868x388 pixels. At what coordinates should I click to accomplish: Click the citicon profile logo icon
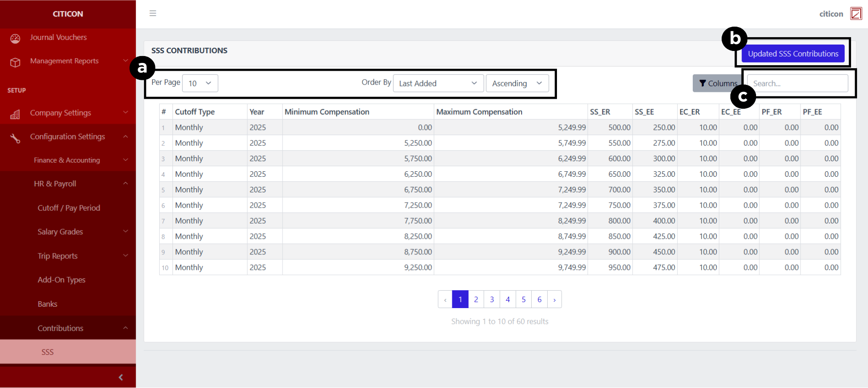coord(856,14)
